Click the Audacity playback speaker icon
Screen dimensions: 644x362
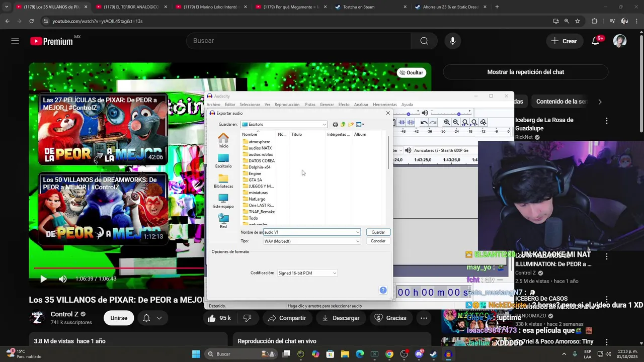(x=425, y=113)
